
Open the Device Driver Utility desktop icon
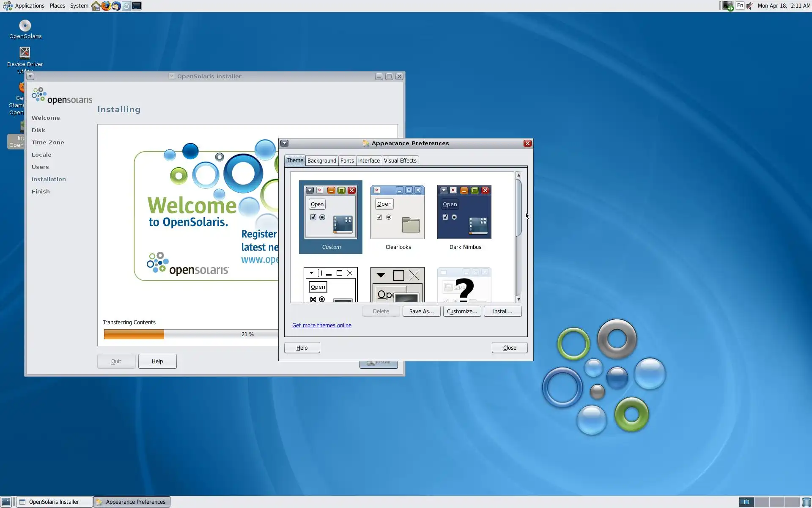click(x=25, y=52)
